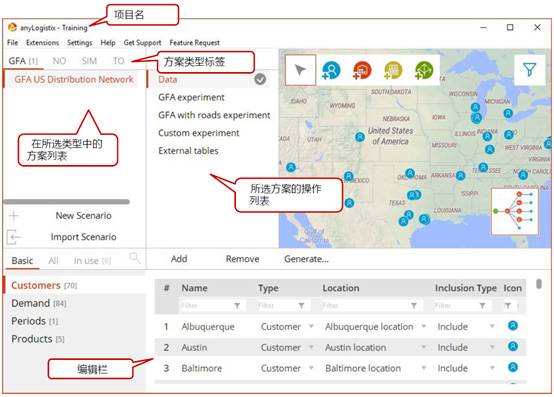This screenshot has width=554, height=397.
Task: Switch to the GFA scenario tab
Action: coord(23,61)
